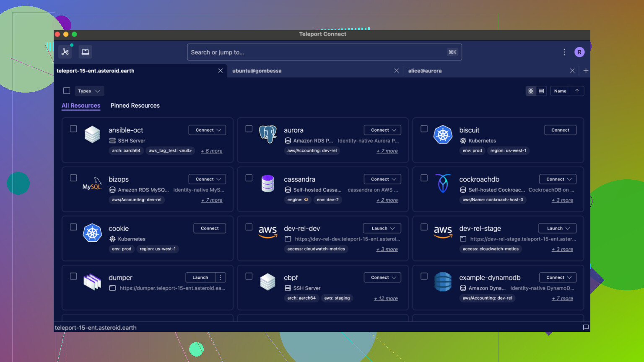Switch to Pinned Resources tab

click(135, 106)
